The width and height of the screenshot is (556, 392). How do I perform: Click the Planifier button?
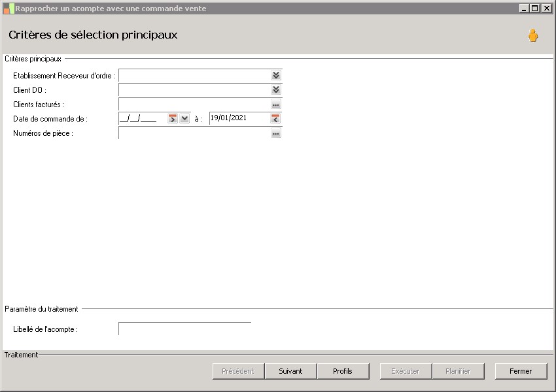click(x=458, y=371)
